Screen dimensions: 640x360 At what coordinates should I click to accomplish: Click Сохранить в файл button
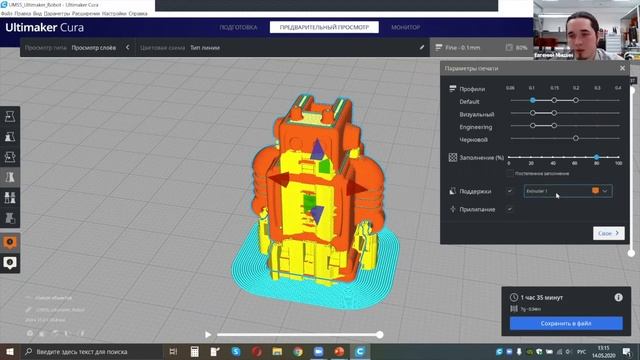tap(566, 323)
